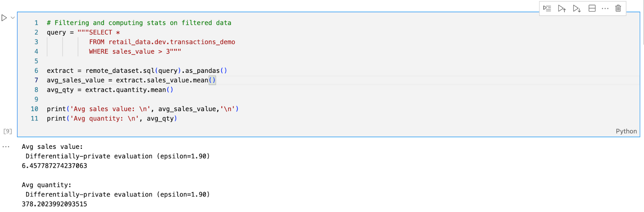Click the execution count [9] indicator
Viewport: 644px width, 212px height.
tap(8, 131)
